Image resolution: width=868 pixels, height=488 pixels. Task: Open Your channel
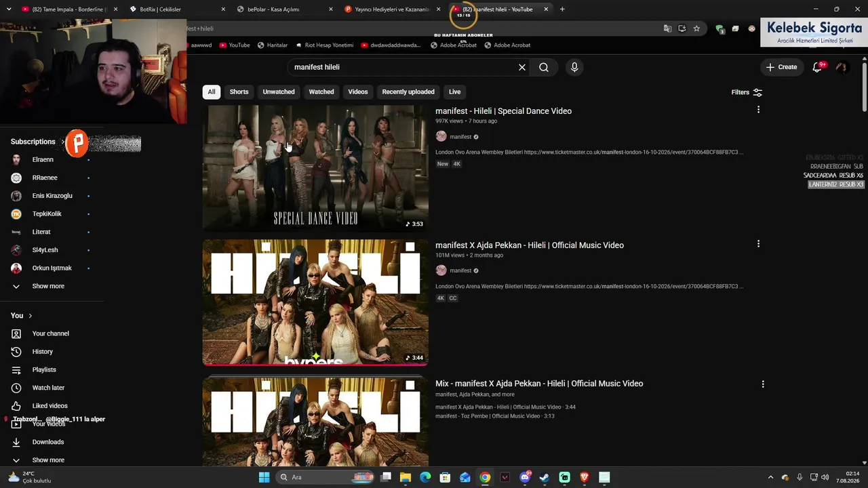tap(52, 333)
